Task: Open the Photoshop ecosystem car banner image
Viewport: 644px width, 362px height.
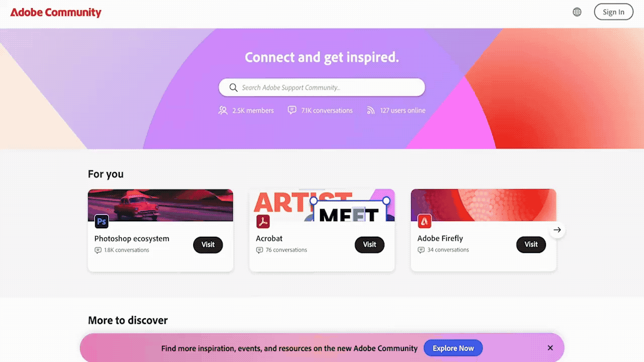Action: pyautogui.click(x=160, y=205)
